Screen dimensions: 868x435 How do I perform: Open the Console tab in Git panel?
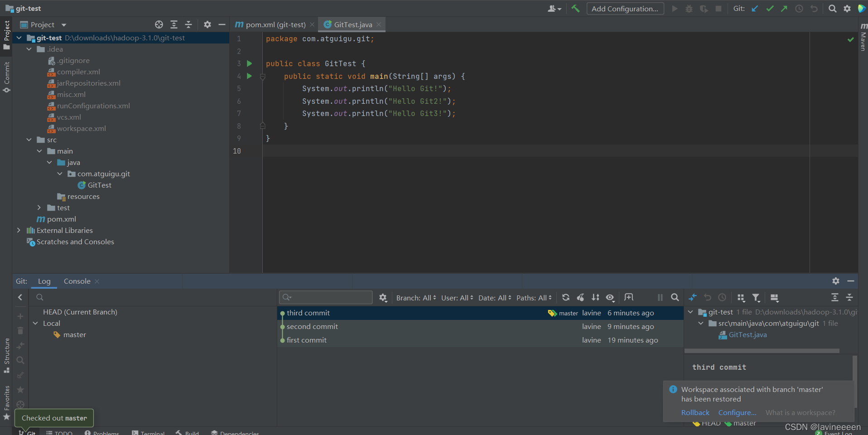pyautogui.click(x=77, y=281)
